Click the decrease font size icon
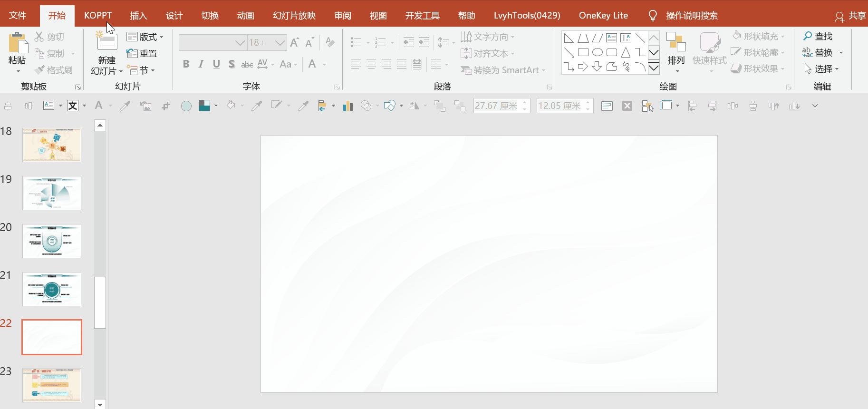Image resolution: width=868 pixels, height=409 pixels. pos(310,42)
